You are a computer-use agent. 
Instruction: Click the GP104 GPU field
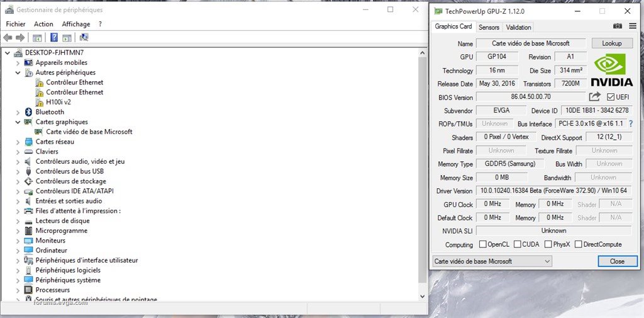(x=497, y=57)
